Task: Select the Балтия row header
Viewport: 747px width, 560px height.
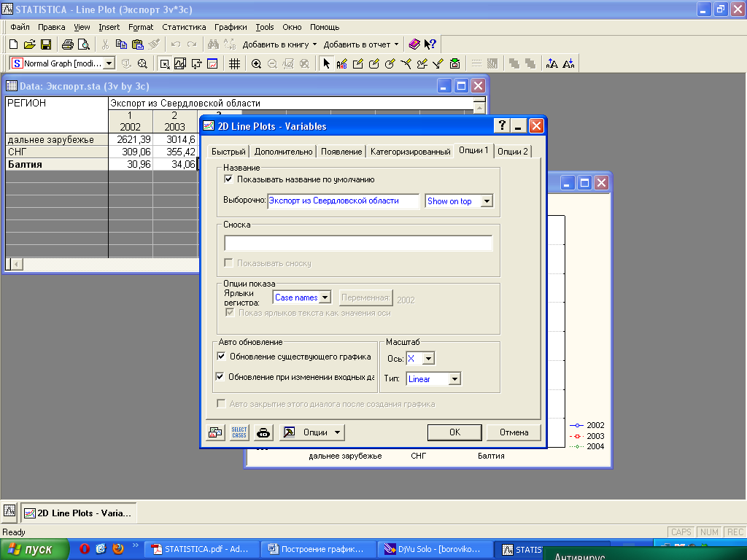Action: coord(57,164)
